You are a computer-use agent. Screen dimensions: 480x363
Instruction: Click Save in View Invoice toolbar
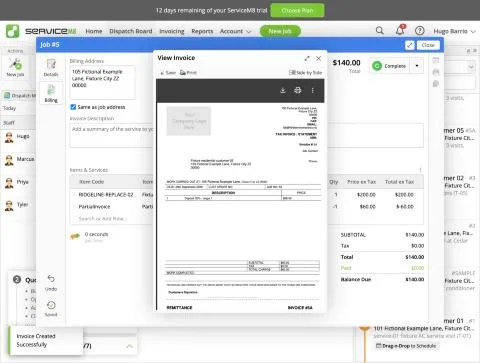point(168,72)
